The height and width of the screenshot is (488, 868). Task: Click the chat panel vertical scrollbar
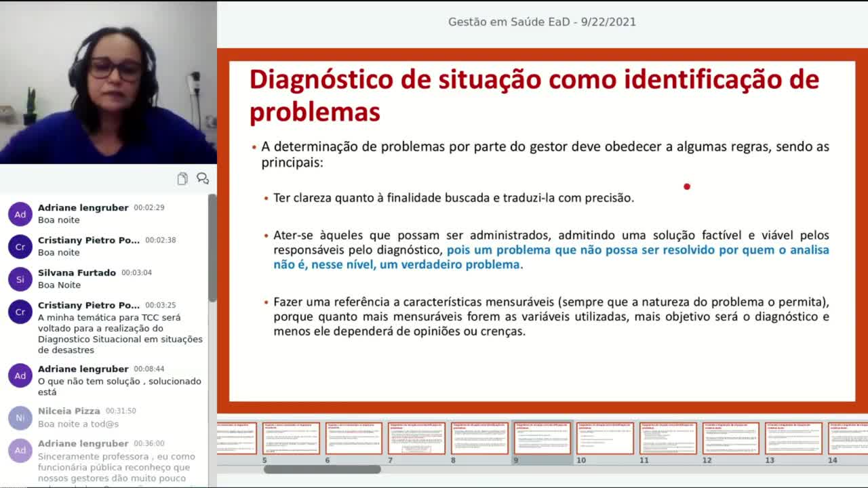(x=212, y=248)
